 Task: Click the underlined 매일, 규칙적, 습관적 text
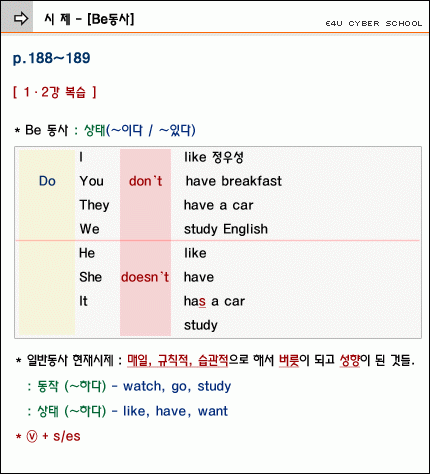tap(178, 360)
